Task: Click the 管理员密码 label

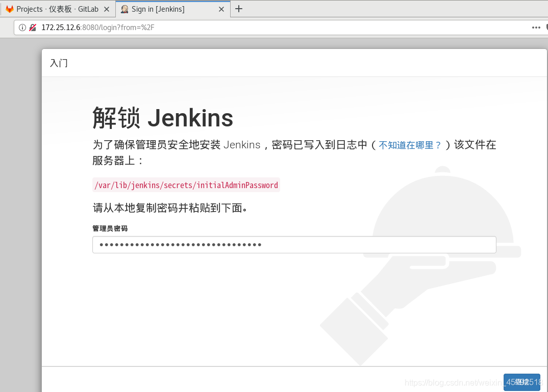Action: click(x=110, y=228)
